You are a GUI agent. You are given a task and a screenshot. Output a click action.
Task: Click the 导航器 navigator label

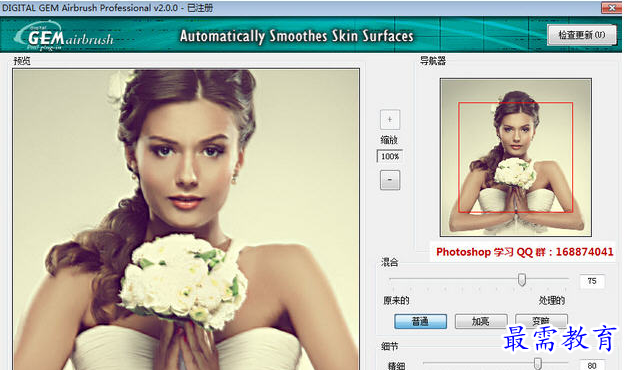[x=433, y=61]
